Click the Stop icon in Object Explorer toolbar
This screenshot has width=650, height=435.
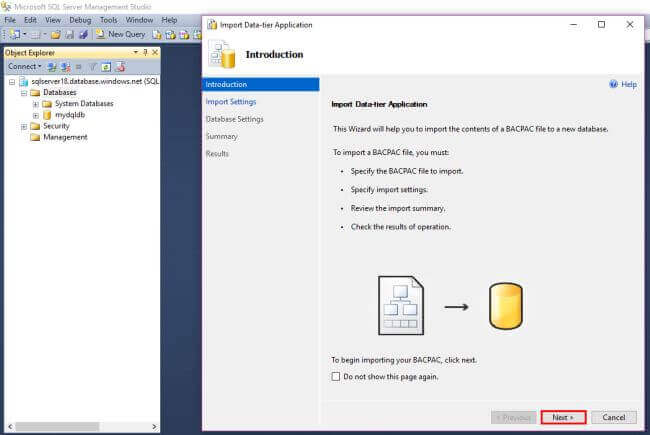[x=79, y=67]
